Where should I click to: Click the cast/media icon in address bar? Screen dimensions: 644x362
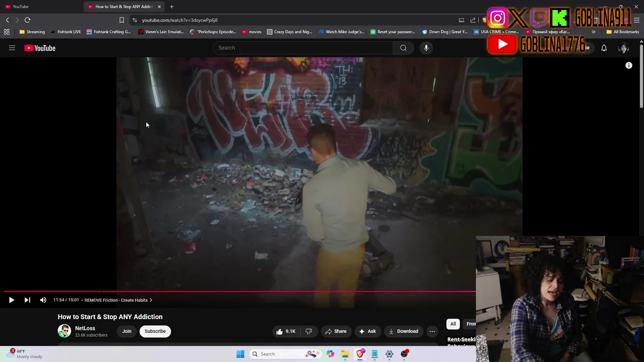coord(461,20)
